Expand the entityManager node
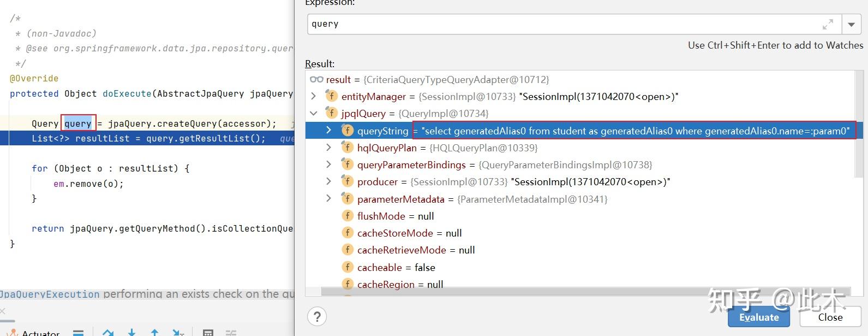Viewport: 868px width, 336px height. (x=313, y=96)
